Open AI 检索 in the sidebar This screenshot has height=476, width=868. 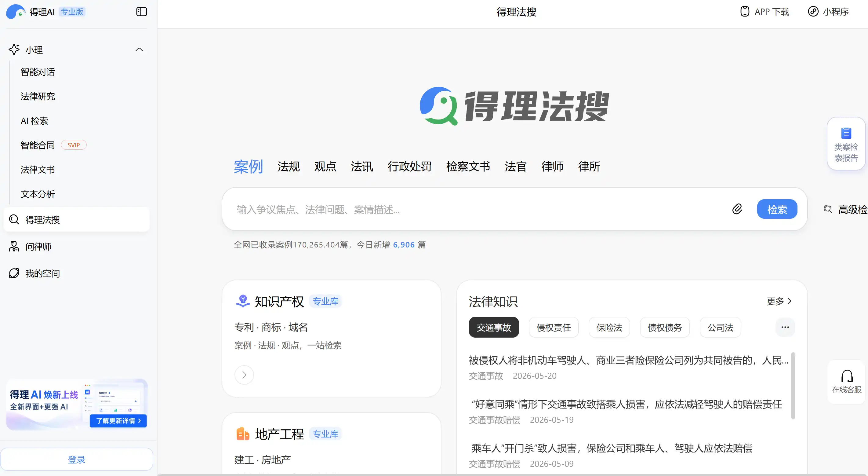click(35, 121)
